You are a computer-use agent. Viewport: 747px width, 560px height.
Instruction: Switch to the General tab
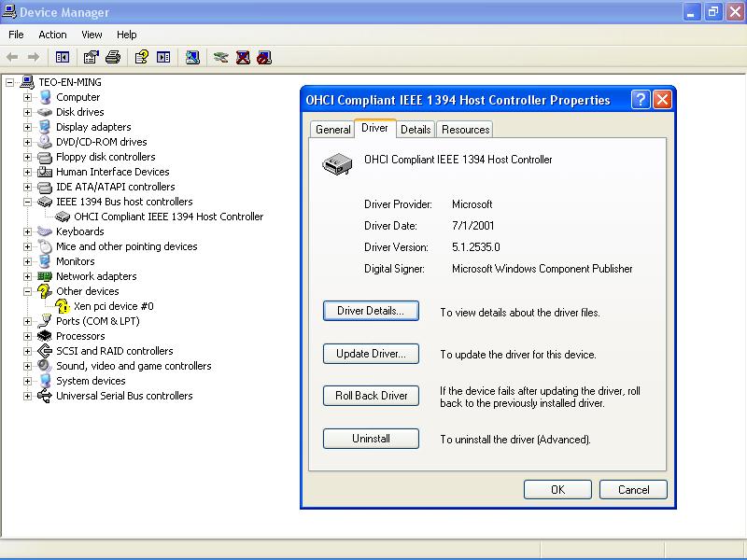pos(332,130)
